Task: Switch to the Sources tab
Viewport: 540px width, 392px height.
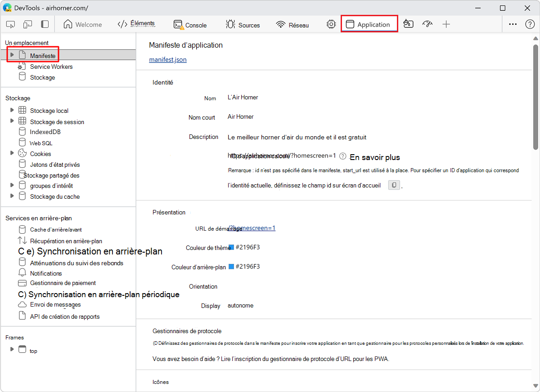Action: pyautogui.click(x=243, y=25)
